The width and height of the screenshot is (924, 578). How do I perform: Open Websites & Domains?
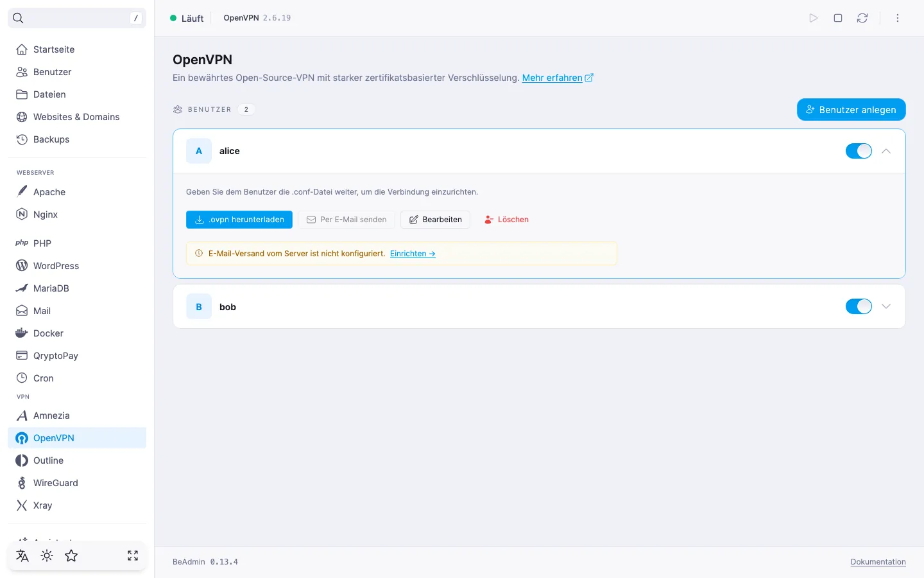coord(77,117)
